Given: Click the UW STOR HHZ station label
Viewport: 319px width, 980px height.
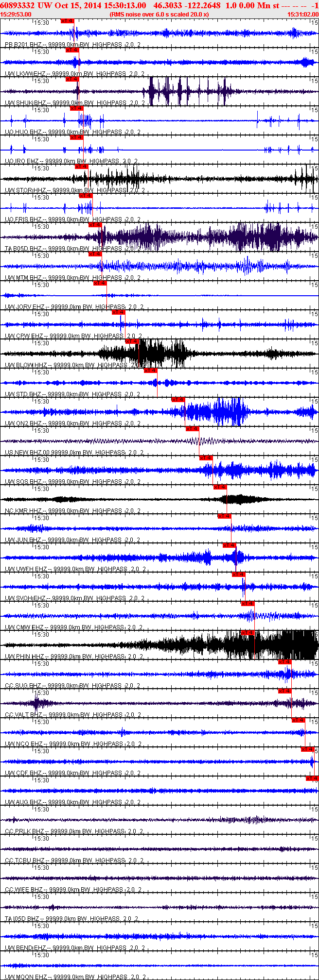Looking at the screenshot, I should click(26, 190).
